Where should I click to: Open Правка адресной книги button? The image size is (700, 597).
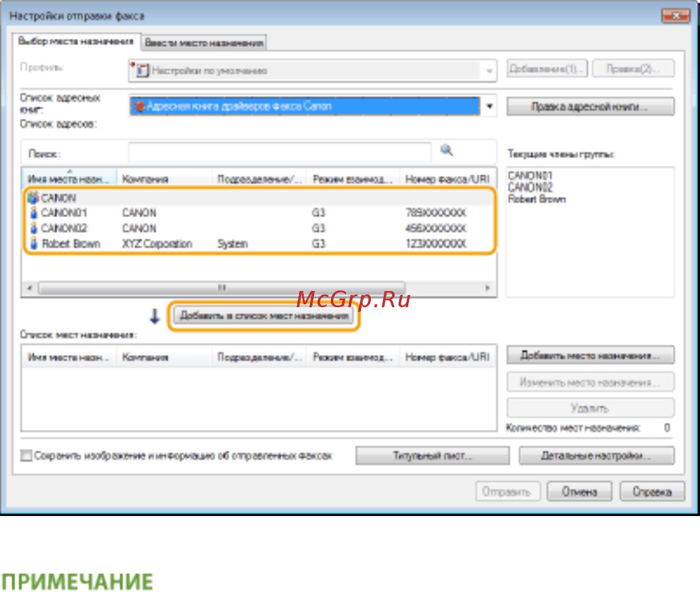[590, 106]
